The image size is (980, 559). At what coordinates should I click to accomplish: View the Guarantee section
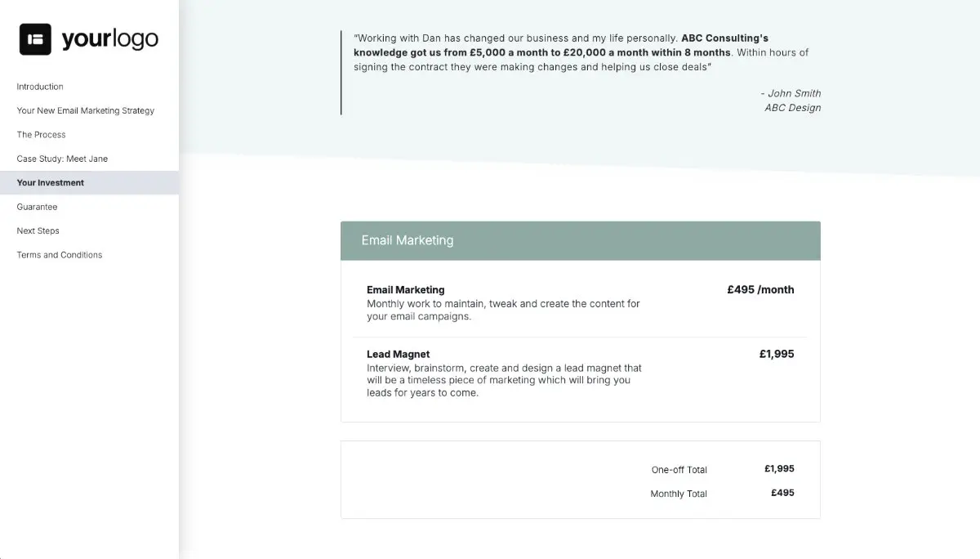pos(36,207)
